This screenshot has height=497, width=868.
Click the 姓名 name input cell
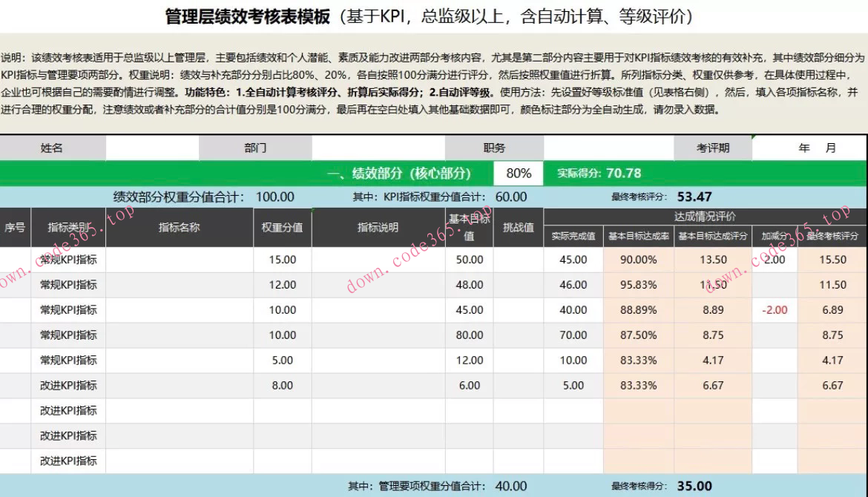pos(152,147)
